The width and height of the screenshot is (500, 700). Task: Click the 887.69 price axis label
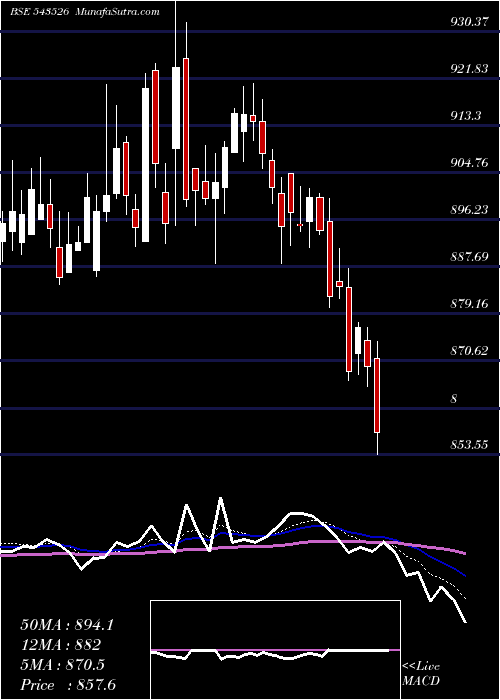469,257
